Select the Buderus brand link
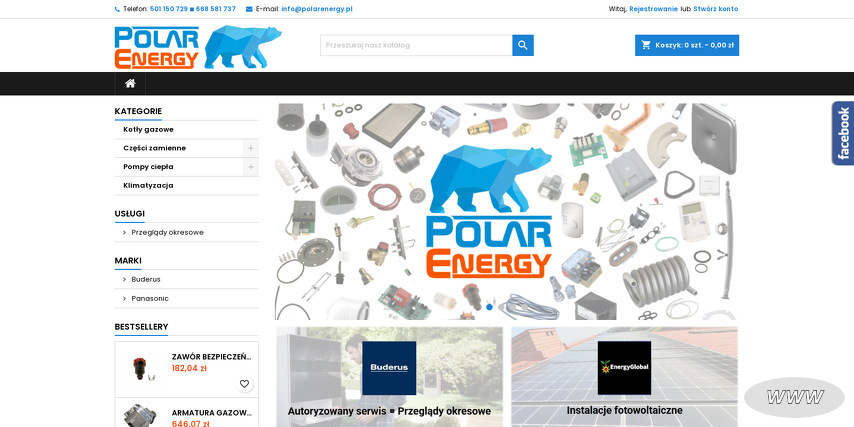Image resolution: width=854 pixels, height=427 pixels. 146,279
